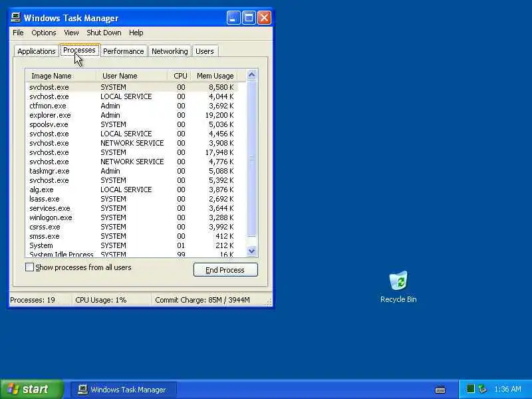Click the Windows Task Manager taskbar button
This screenshot has height=399, width=532.
pos(124,390)
